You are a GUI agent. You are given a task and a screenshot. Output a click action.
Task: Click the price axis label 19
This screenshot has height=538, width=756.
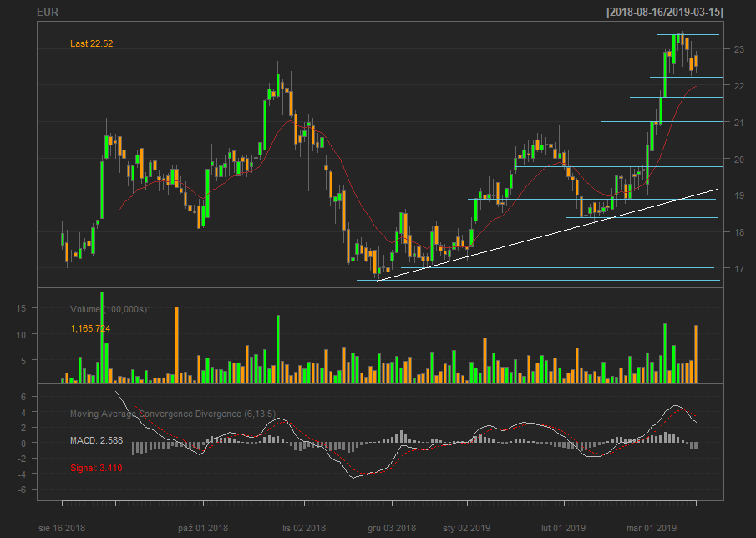tap(739, 195)
